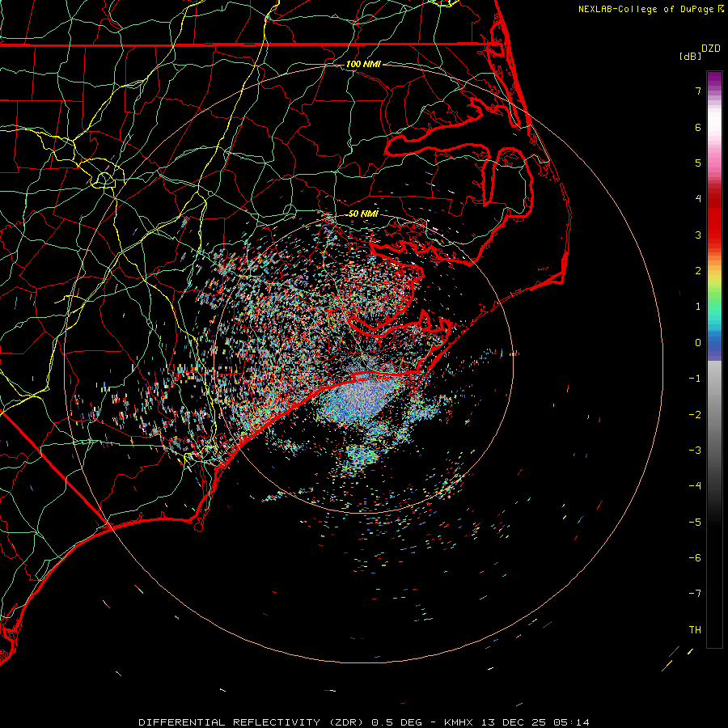Screen dimensions: 728x728
Task: Click the 05:14 timestamp in the footer
Action: (571, 722)
